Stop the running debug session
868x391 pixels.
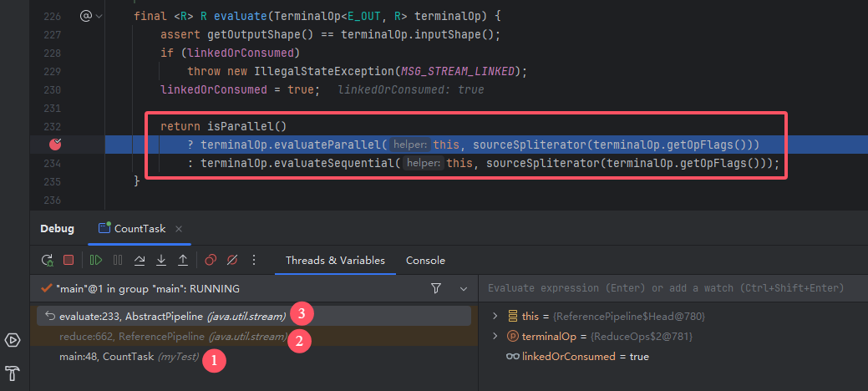69,260
